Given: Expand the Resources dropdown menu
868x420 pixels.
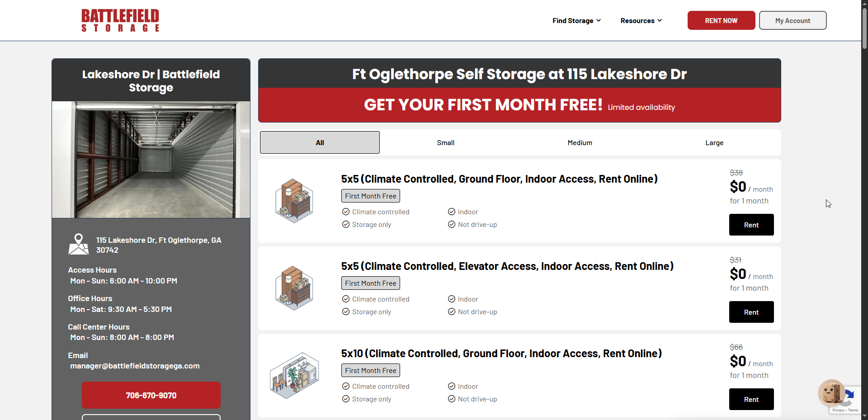Looking at the screenshot, I should [641, 21].
